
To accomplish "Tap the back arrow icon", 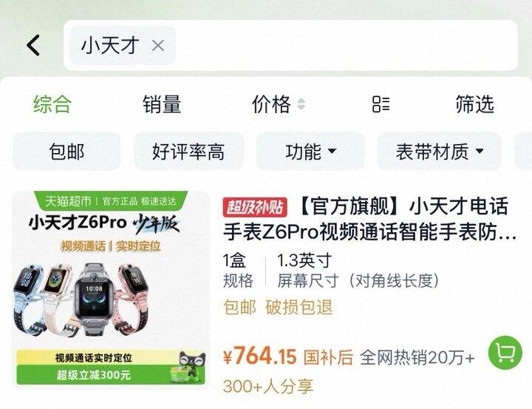I will pyautogui.click(x=33, y=45).
